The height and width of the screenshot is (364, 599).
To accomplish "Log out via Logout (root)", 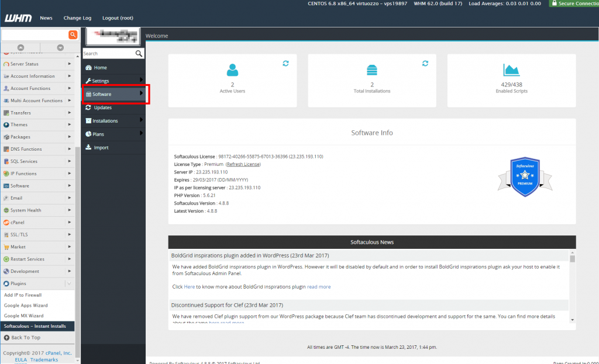I will [x=118, y=18].
